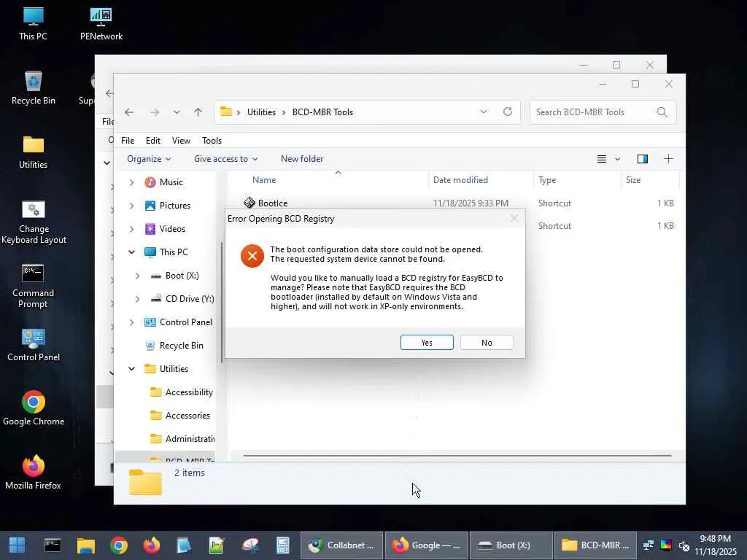Launch Command Prompt from desktop
Screen dimensions: 747x560
[x=33, y=286]
